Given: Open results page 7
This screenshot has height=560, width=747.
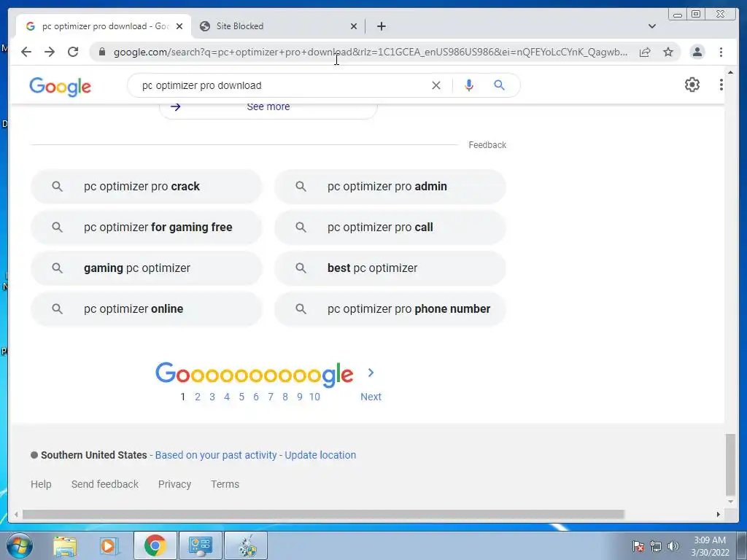Looking at the screenshot, I should (271, 397).
